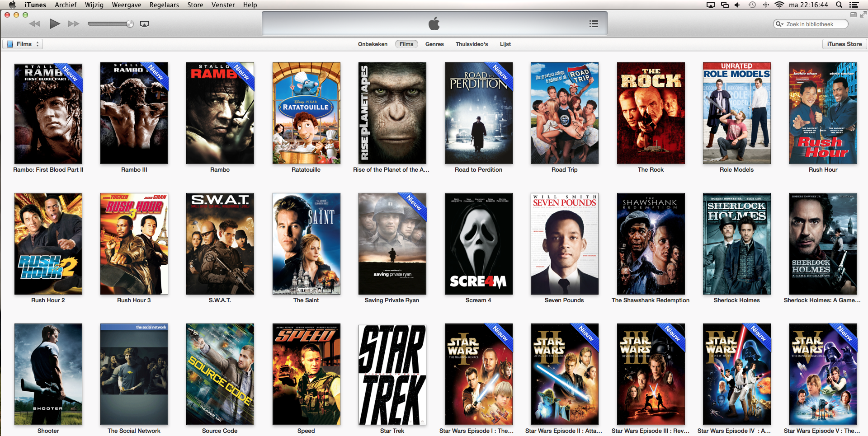
Task: Switch to Lijst view tab
Action: 505,44
